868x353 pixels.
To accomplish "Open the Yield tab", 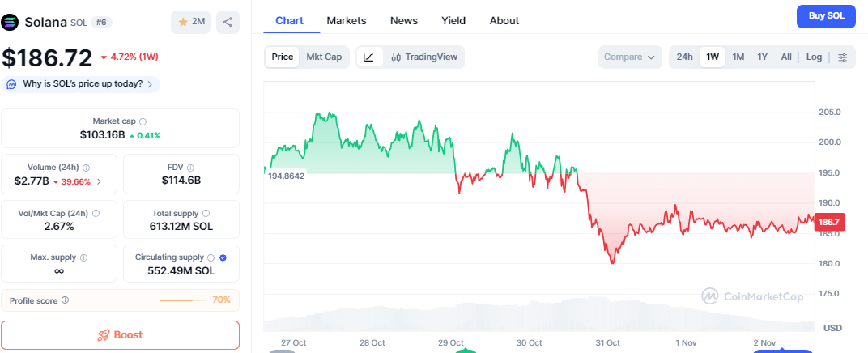I will pyautogui.click(x=453, y=21).
